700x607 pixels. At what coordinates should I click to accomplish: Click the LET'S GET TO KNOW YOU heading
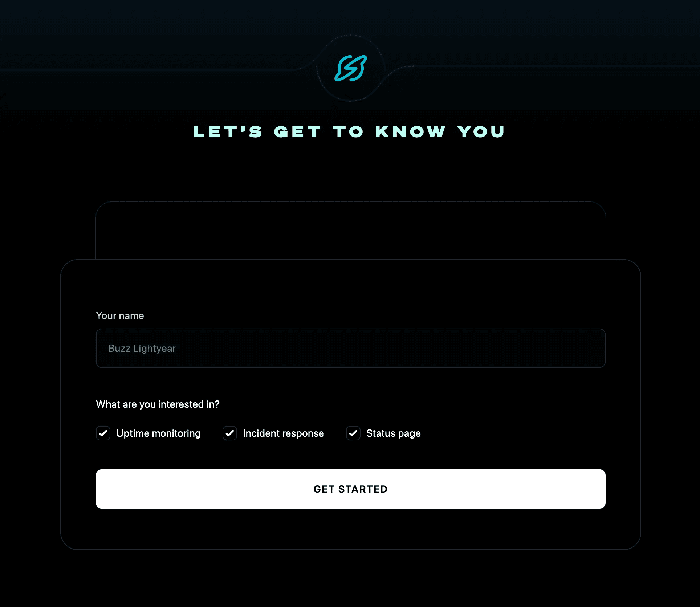pyautogui.click(x=350, y=131)
